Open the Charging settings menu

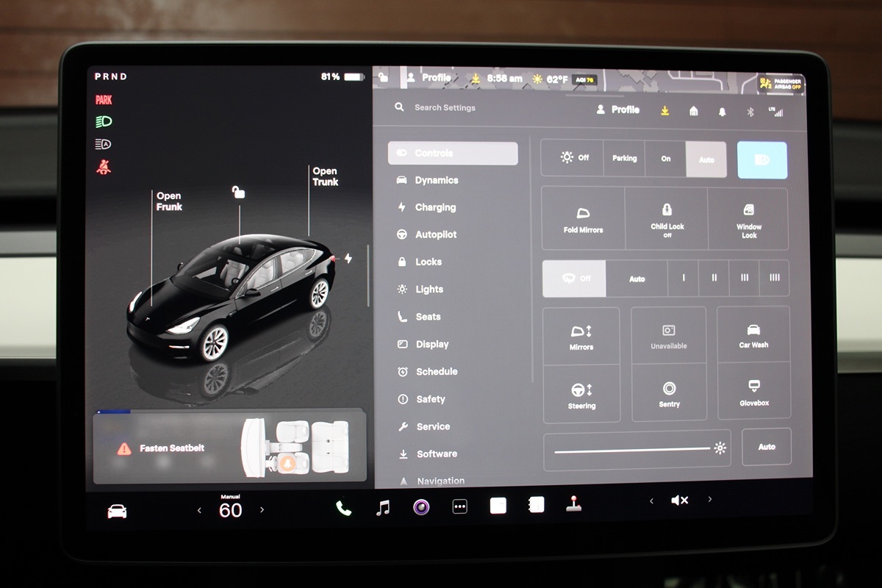tap(435, 207)
